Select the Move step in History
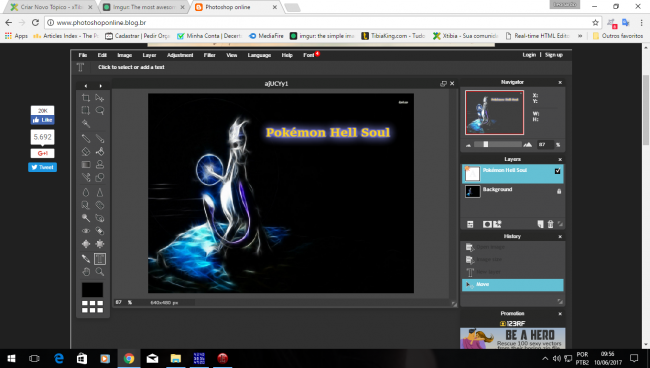The height and width of the screenshot is (368, 650). (513, 285)
